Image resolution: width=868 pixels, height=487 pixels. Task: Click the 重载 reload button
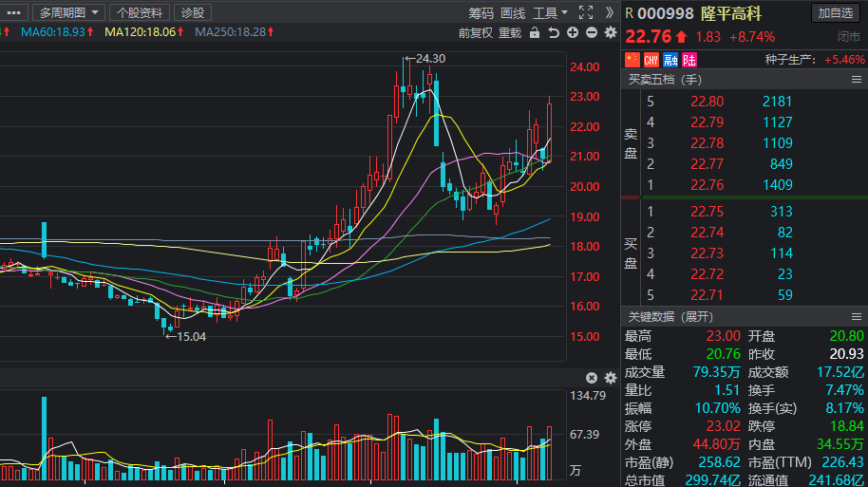tap(510, 32)
